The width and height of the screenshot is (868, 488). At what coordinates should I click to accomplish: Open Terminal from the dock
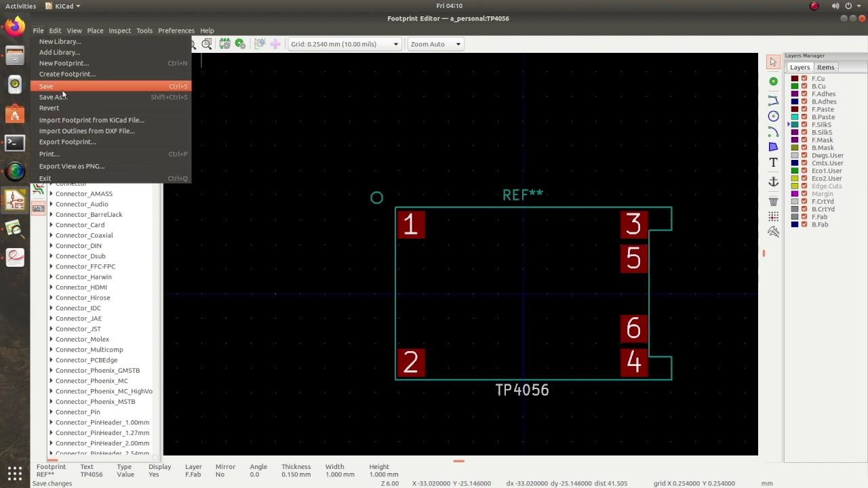15,142
